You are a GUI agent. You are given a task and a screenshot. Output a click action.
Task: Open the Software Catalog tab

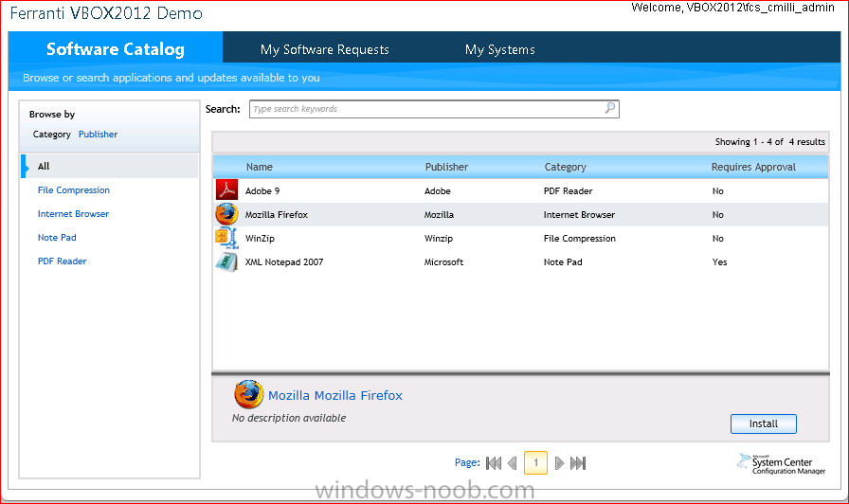click(x=116, y=48)
